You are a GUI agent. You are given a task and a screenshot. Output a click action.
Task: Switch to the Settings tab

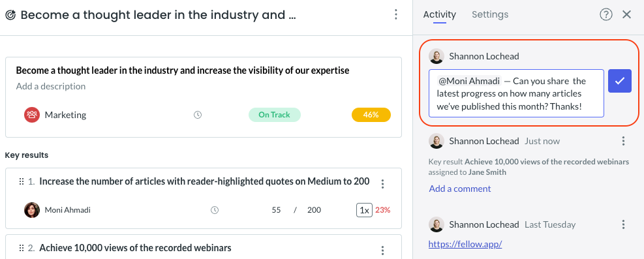(490, 15)
